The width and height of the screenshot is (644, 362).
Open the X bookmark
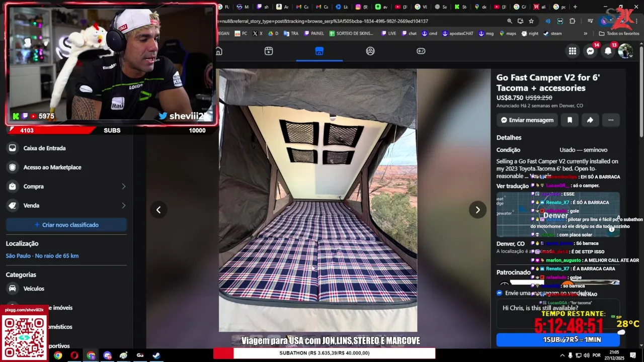258,34
